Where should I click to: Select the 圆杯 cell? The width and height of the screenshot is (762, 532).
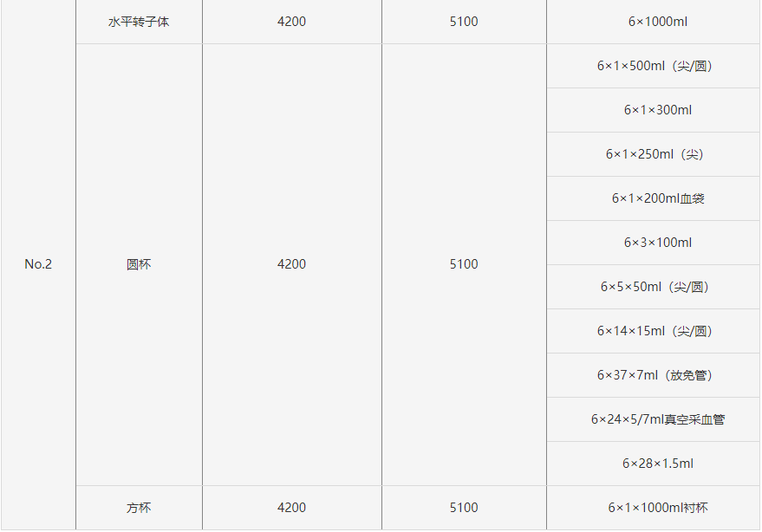coord(139,264)
